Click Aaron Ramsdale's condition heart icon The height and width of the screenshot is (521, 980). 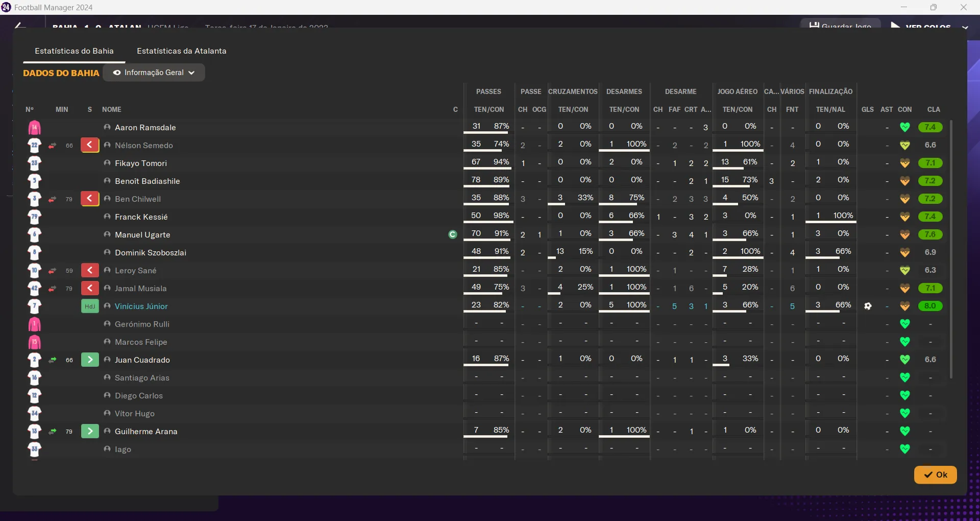[x=905, y=127]
